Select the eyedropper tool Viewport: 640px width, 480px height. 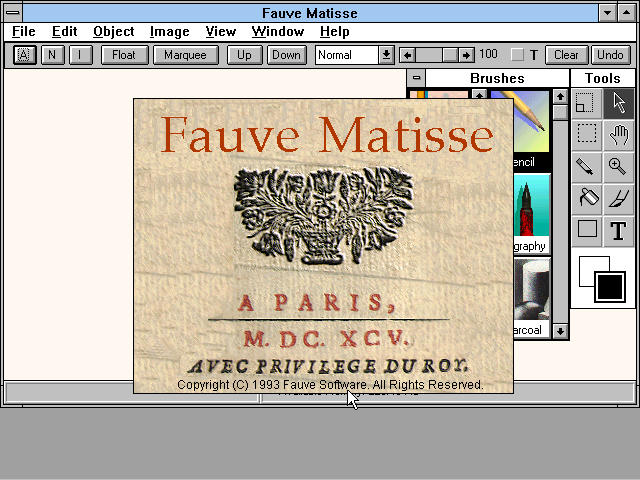tap(587, 167)
